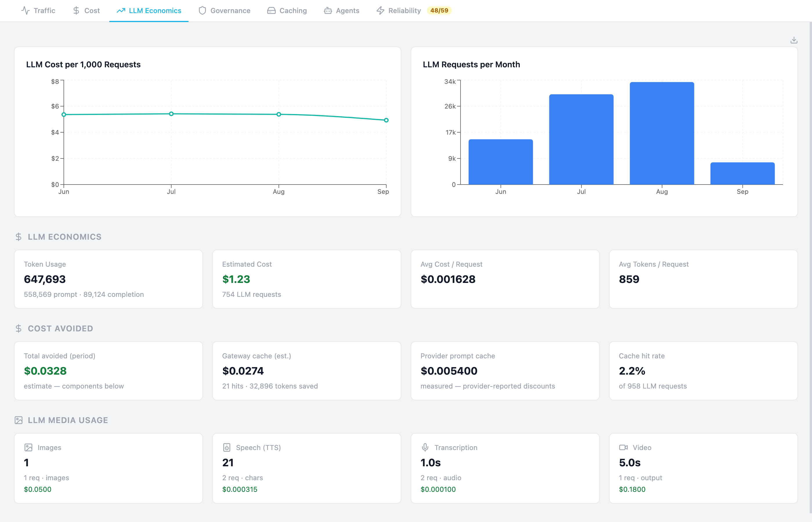Click the Speech cost $0.000315
The image size is (812, 522).
(x=240, y=489)
